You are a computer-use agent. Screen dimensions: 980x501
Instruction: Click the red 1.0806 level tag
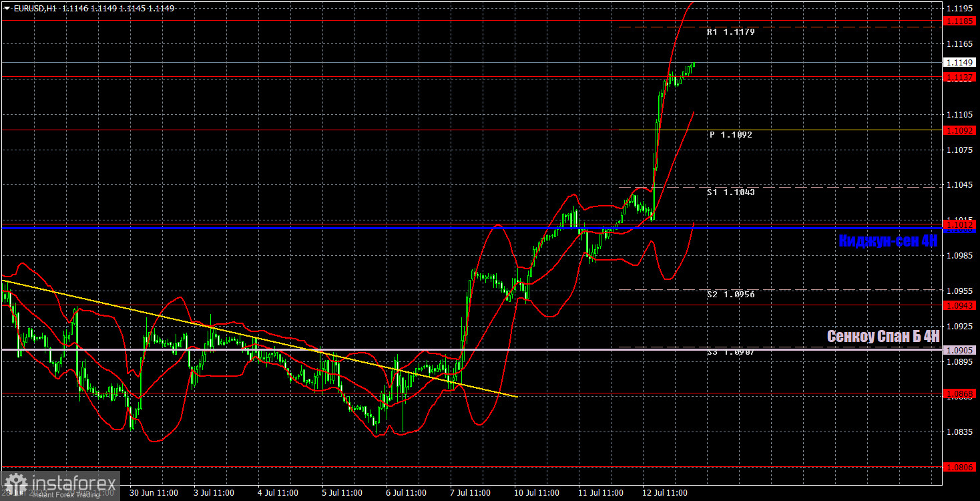coord(960,467)
